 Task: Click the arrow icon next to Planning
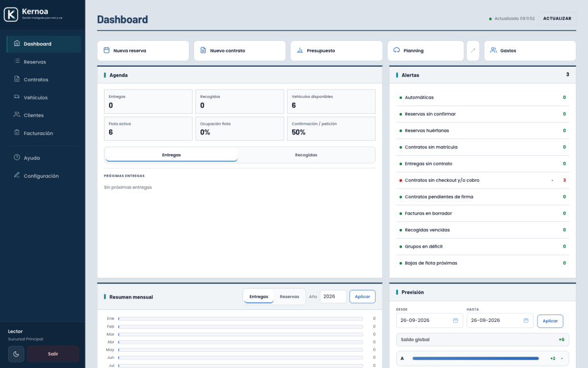(473, 51)
